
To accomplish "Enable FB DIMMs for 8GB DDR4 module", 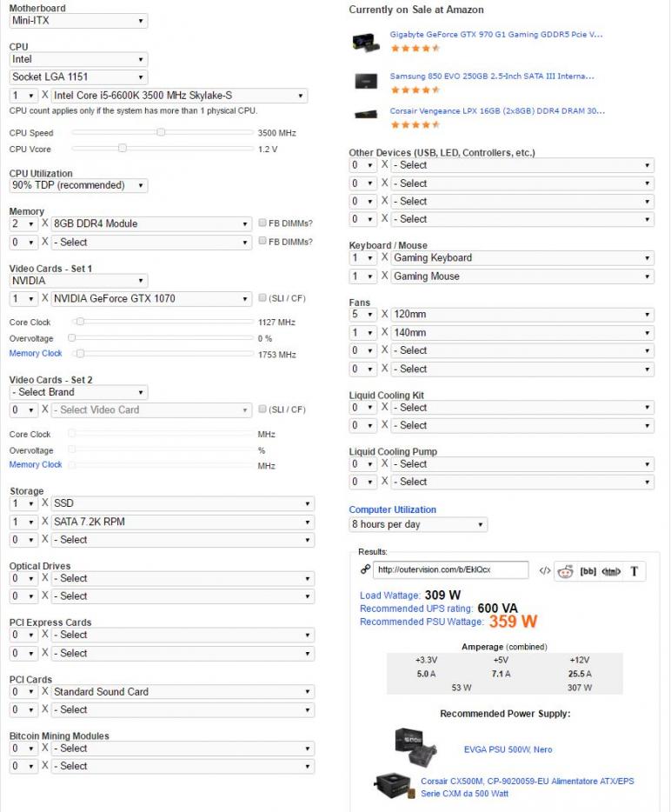I will click(263, 223).
